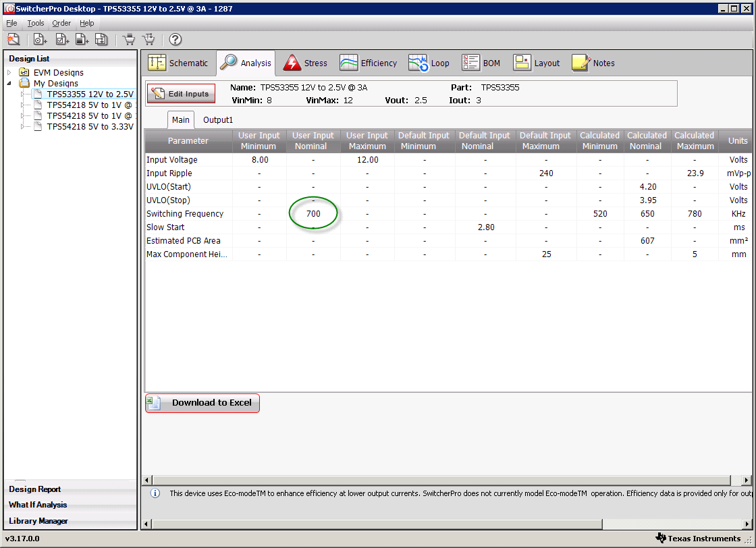The height and width of the screenshot is (548, 756).
Task: Click the new design starburst toolbar icon
Action: (x=13, y=40)
